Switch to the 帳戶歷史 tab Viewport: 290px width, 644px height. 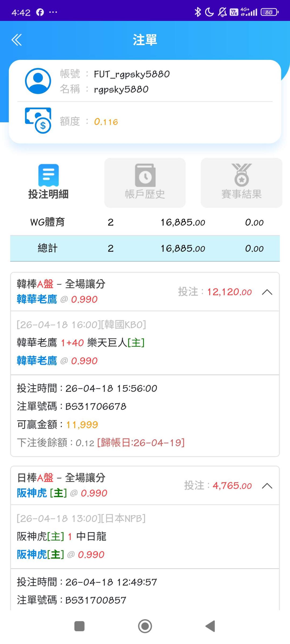pos(145,194)
